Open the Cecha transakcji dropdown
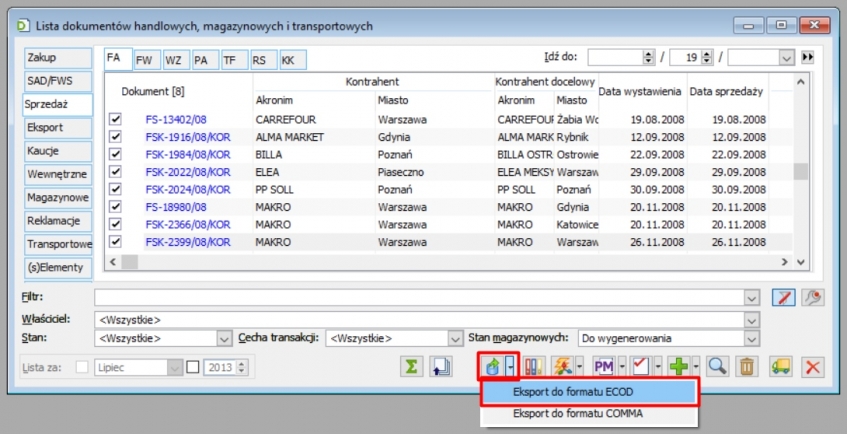 pos(455,339)
